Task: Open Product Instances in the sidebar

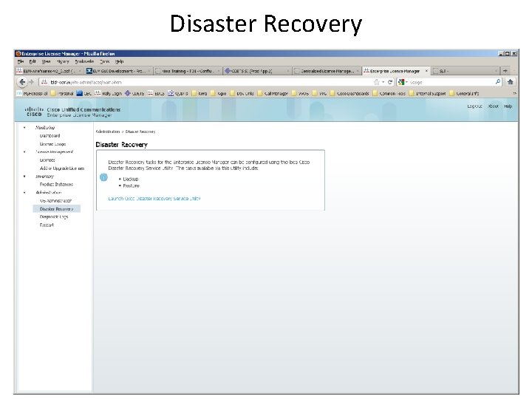Action: (x=56, y=184)
